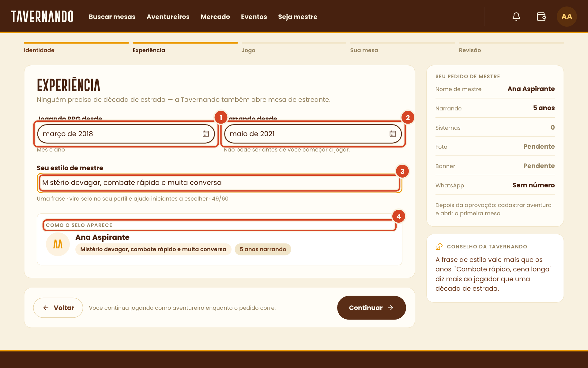Open the Mercado menu item

[215, 17]
